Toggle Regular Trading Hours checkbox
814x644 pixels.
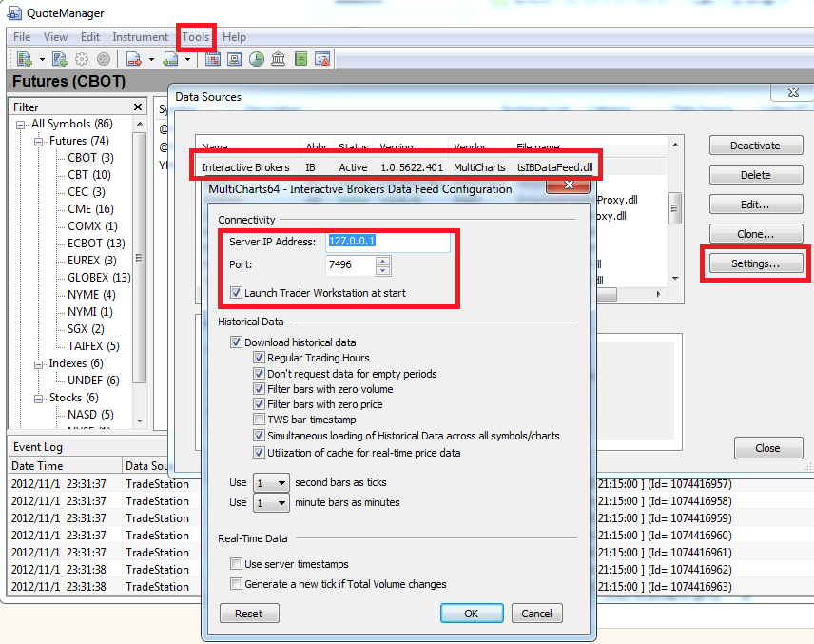[259, 358]
